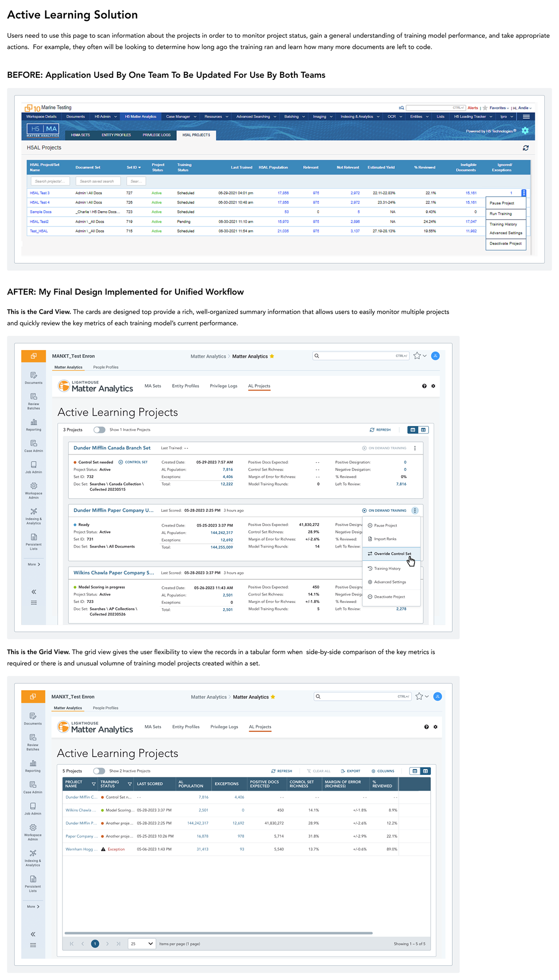The width and height of the screenshot is (559, 980).
Task: Open Job Admin in Card View sidebar
Action: point(34,467)
